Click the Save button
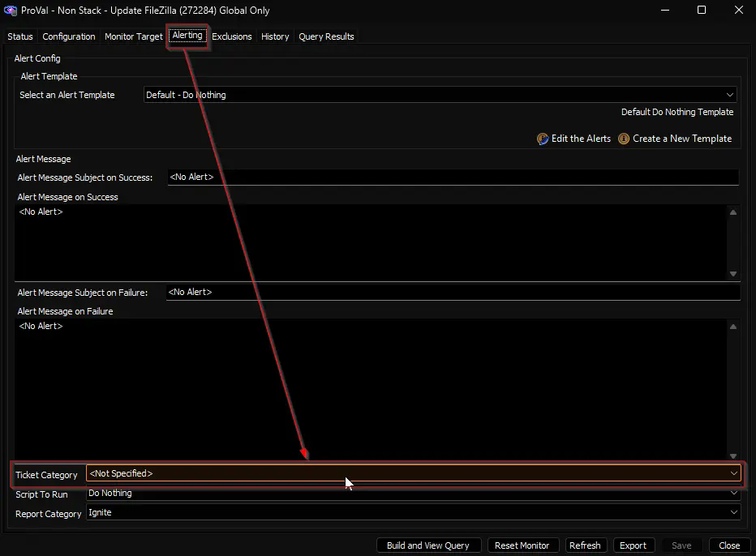The height and width of the screenshot is (556, 756). [681, 545]
